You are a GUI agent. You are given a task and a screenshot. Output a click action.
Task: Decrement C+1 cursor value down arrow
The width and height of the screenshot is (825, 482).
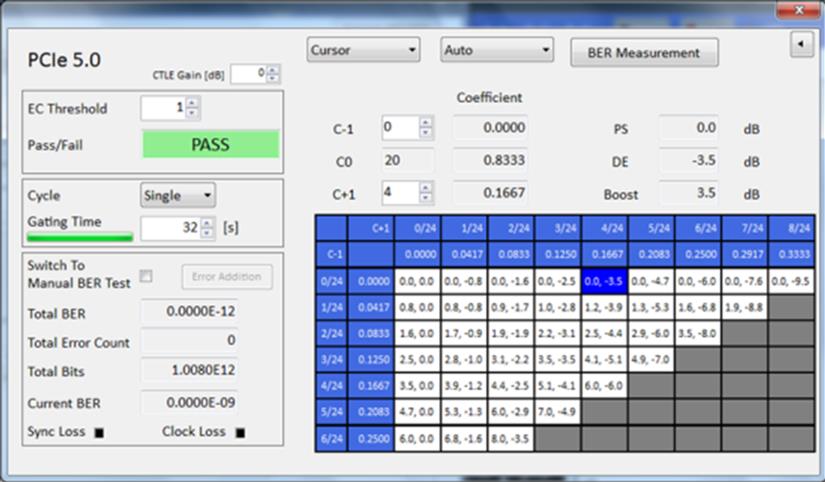coord(426,198)
